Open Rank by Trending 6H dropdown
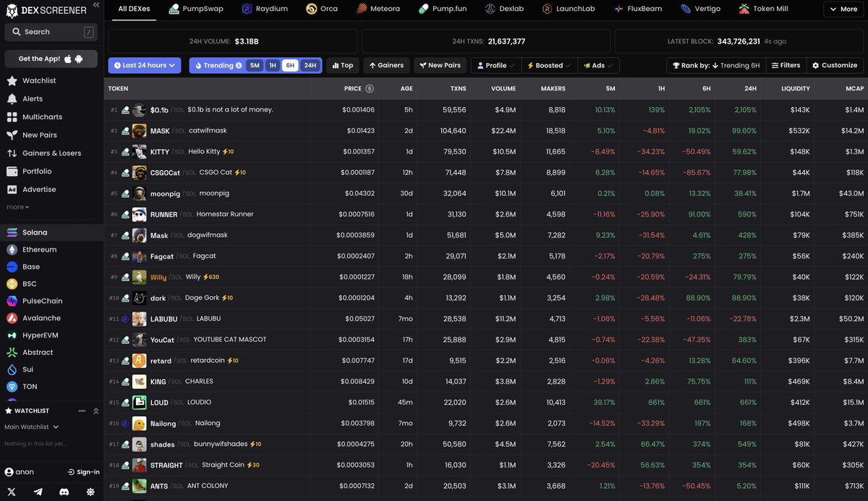 coord(715,65)
